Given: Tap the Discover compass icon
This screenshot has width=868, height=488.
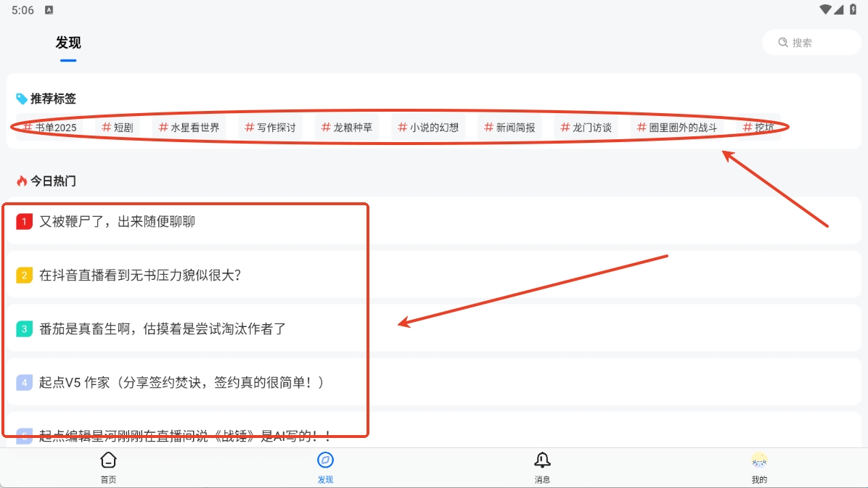Looking at the screenshot, I should [325, 460].
